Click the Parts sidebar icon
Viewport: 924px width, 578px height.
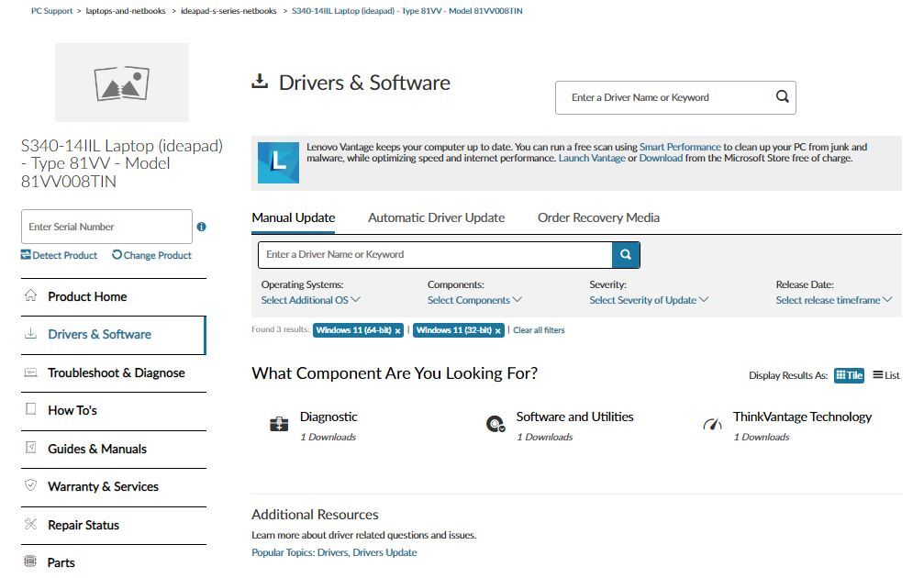click(30, 561)
